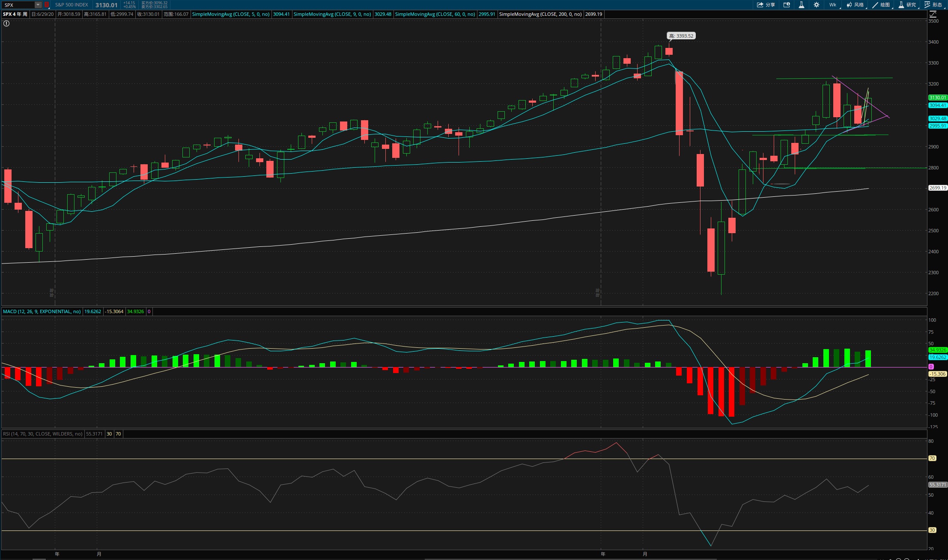Select the green horizontal line near 3200
Screen dimensions: 948x560
(834, 78)
